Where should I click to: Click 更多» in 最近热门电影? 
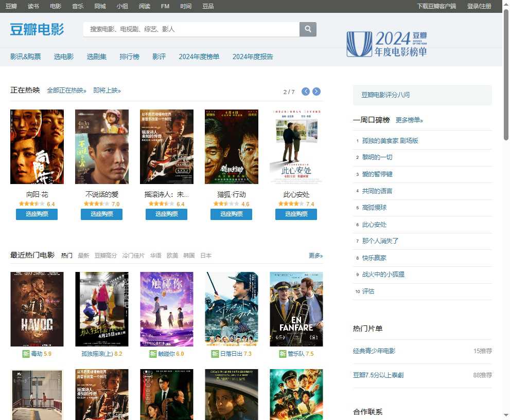(315, 255)
